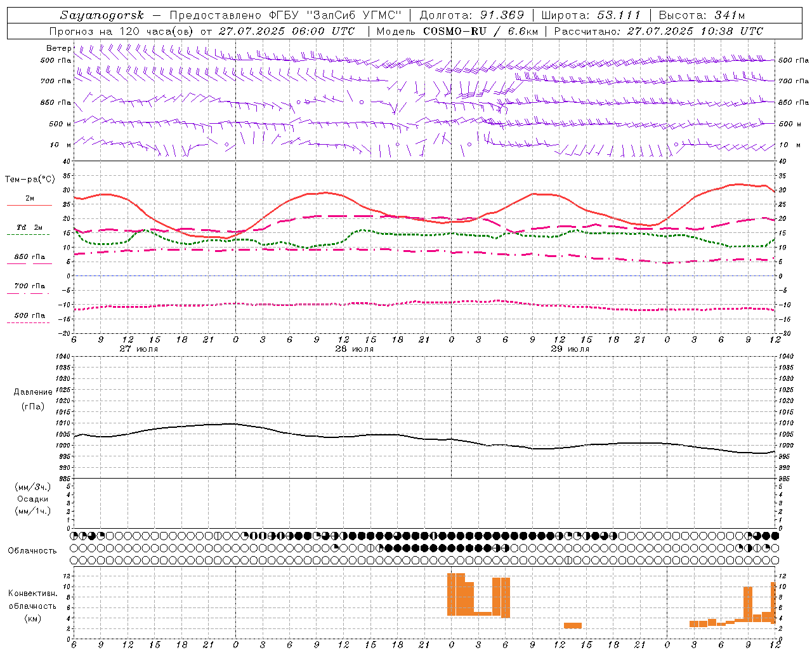
Task: Click the '850 гПа' temperature legend entry
Action: coord(29,257)
